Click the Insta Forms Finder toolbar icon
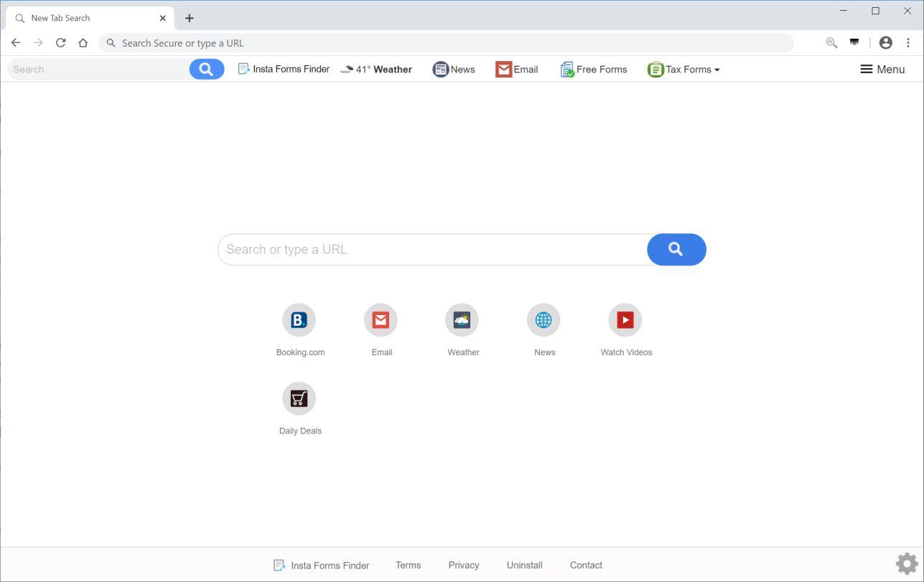924x582 pixels. click(x=284, y=69)
